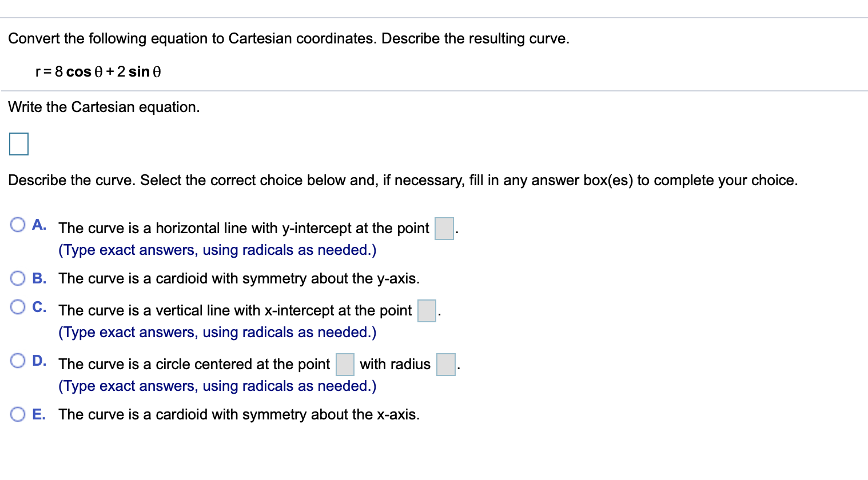
Task: Select radio button for option E
Action: click(18, 414)
